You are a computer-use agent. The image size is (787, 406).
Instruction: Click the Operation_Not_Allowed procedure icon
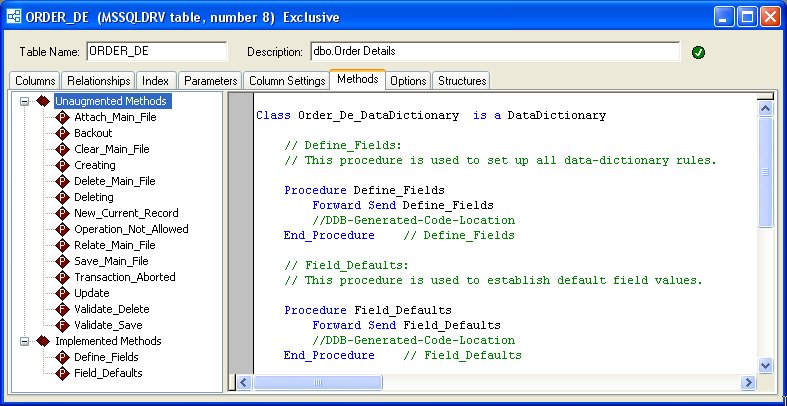(62, 229)
